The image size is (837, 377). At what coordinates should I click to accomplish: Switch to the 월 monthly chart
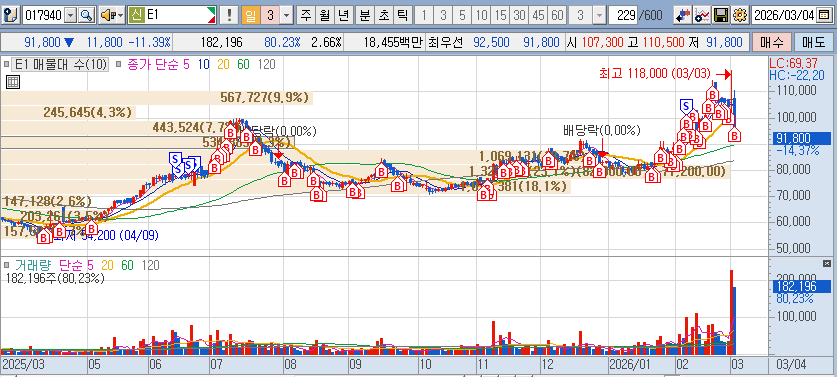(x=324, y=15)
